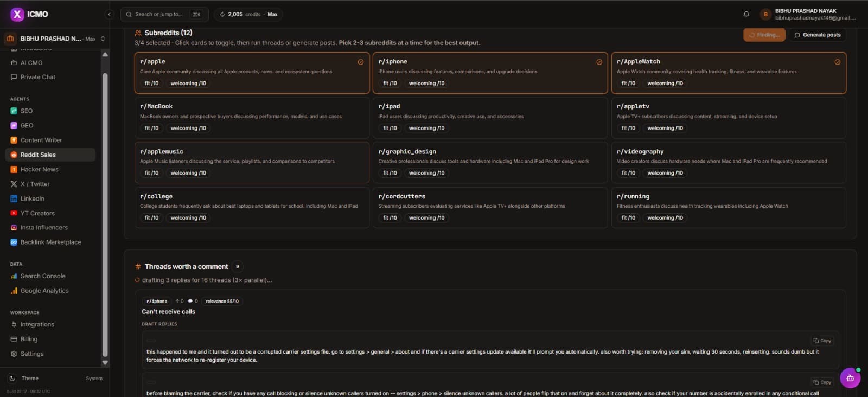Collapse the sidebar with the chevron button
Screen dimensions: 868x397
110,15
